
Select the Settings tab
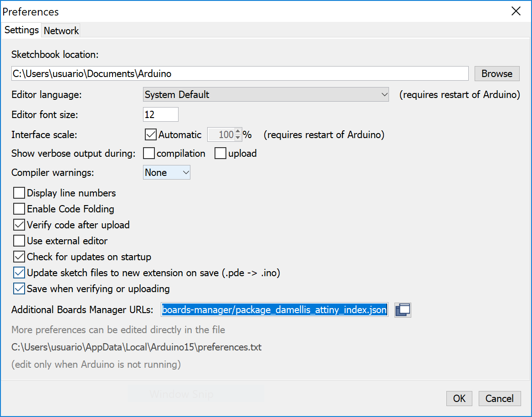(x=21, y=30)
